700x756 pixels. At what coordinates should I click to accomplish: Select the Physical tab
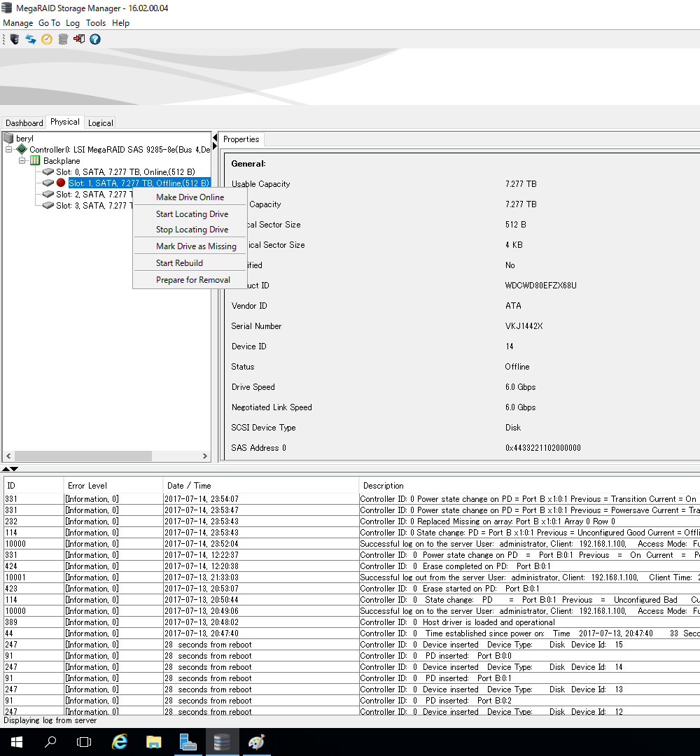point(64,122)
